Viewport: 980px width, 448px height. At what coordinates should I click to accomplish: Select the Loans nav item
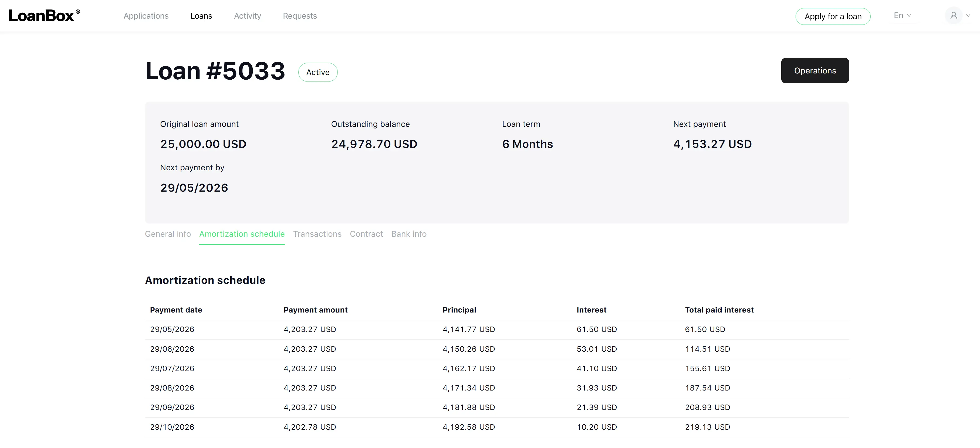[x=201, y=16]
